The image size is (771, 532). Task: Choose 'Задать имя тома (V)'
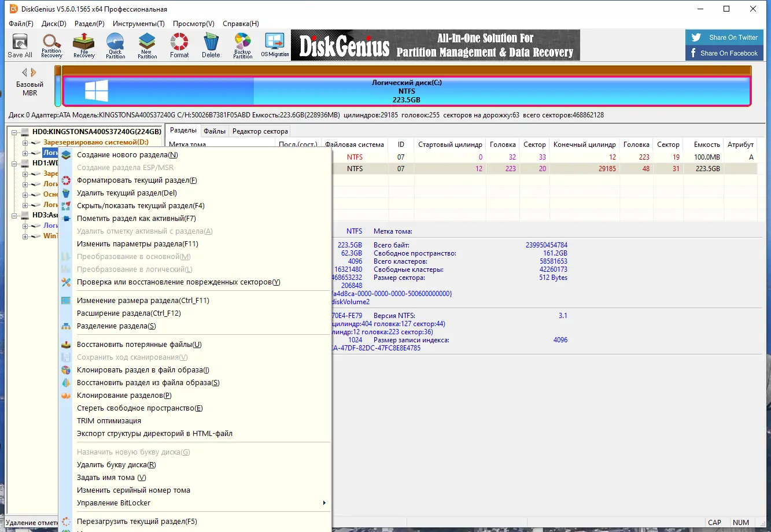[x=195, y=478]
